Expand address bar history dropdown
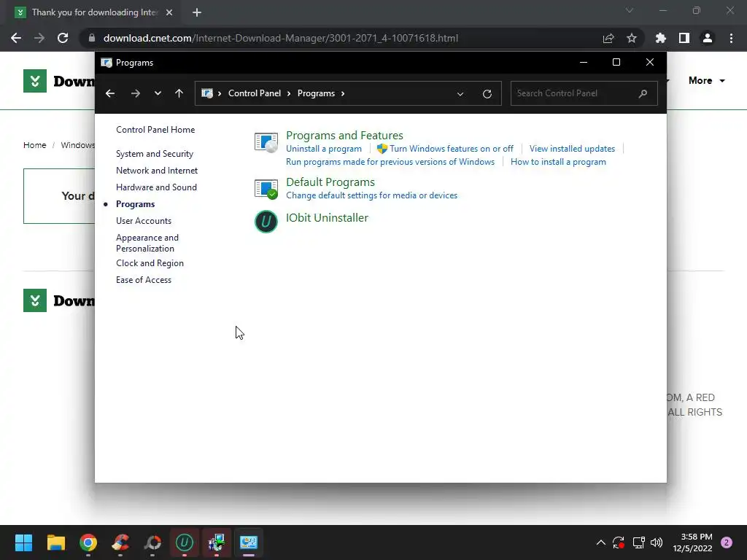 (460, 94)
